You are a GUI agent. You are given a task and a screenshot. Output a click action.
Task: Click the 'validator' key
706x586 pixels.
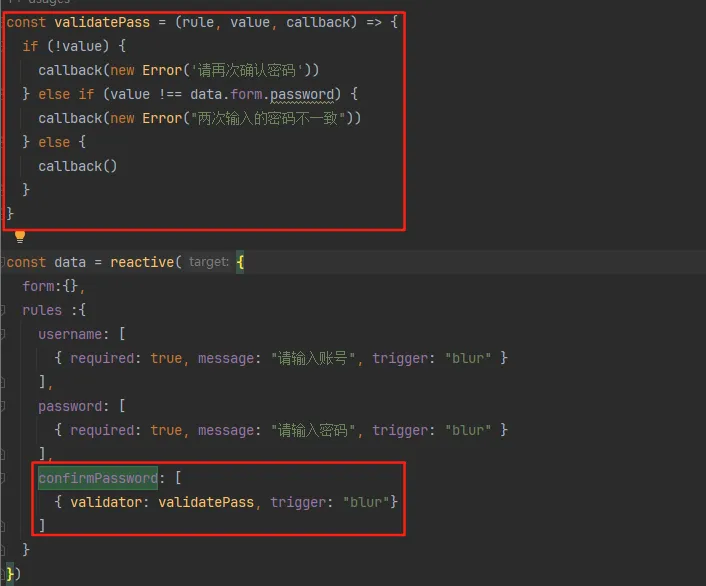click(106, 502)
